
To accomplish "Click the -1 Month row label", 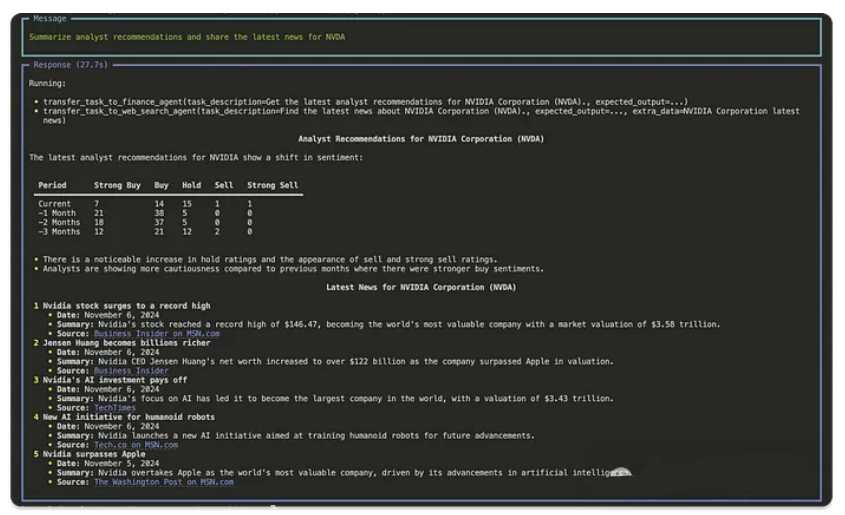I will coord(57,213).
